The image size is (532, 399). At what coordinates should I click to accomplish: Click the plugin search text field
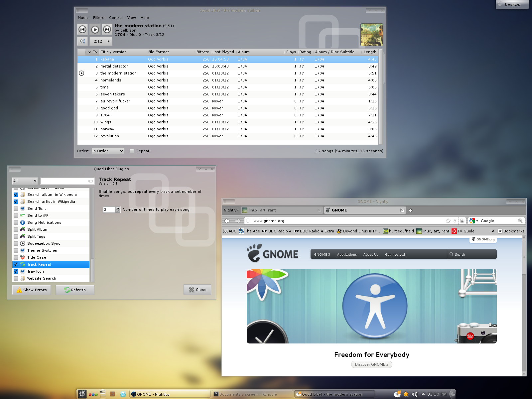67,181
